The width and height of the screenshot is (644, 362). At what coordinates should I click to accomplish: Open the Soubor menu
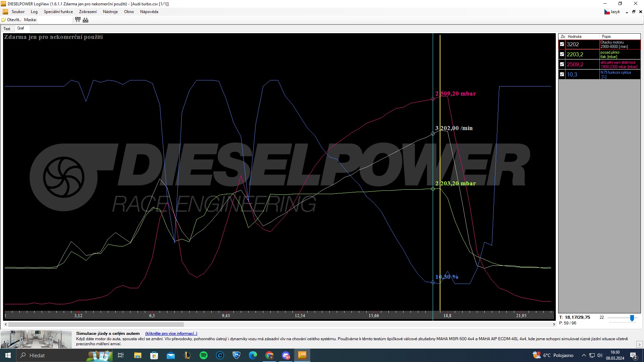point(18,12)
